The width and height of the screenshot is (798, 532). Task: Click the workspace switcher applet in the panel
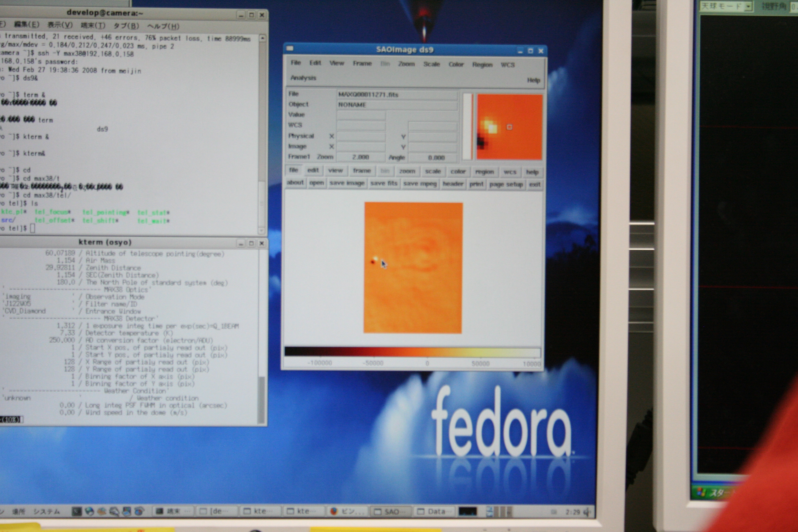pos(499,512)
